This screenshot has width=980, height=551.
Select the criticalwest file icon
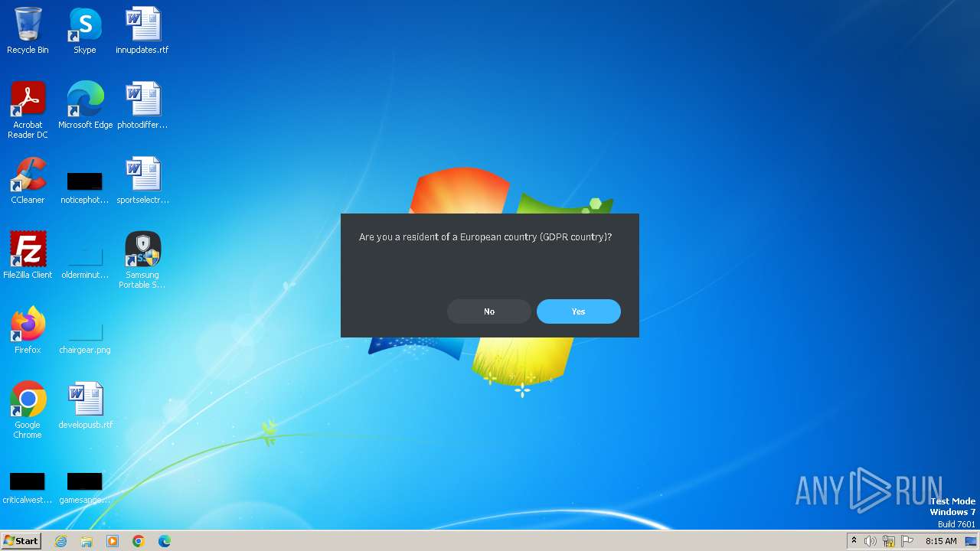pyautogui.click(x=28, y=488)
